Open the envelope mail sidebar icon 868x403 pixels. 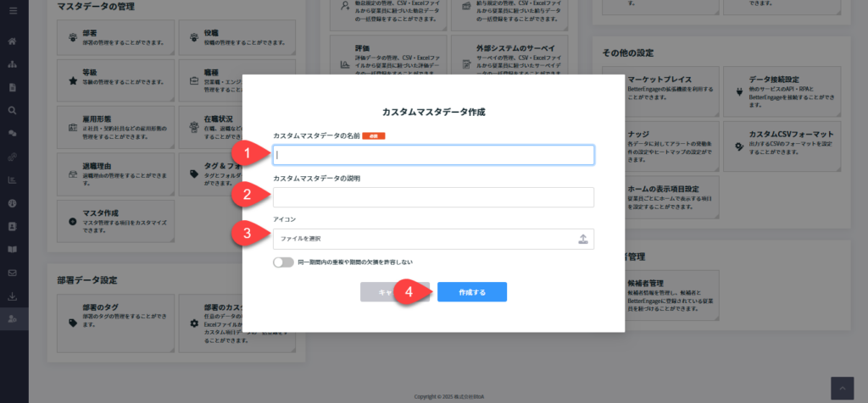pyautogui.click(x=13, y=273)
